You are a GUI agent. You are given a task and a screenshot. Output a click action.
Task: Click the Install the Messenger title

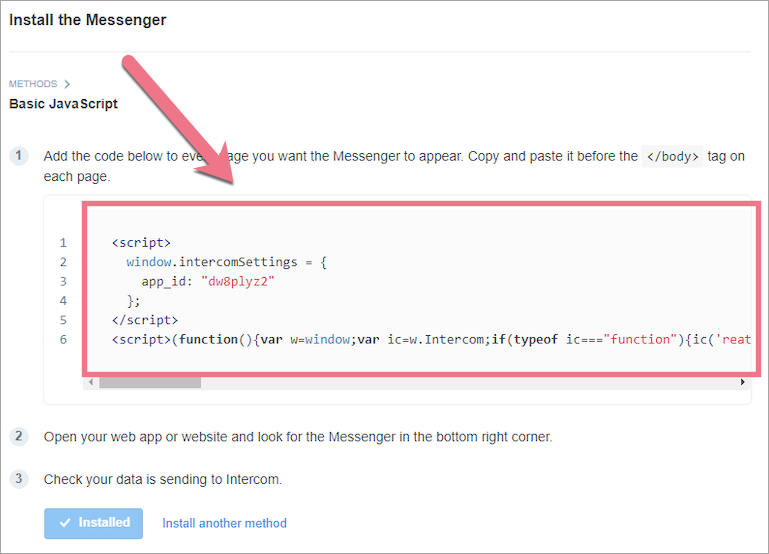(x=88, y=20)
